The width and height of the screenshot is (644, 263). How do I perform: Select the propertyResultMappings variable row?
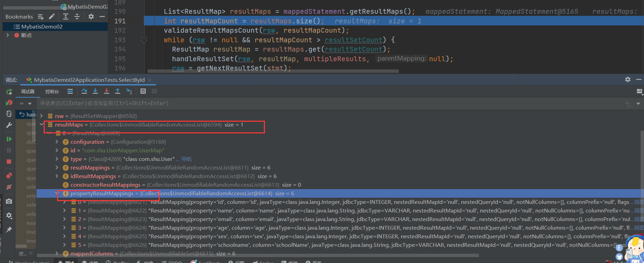339,193
